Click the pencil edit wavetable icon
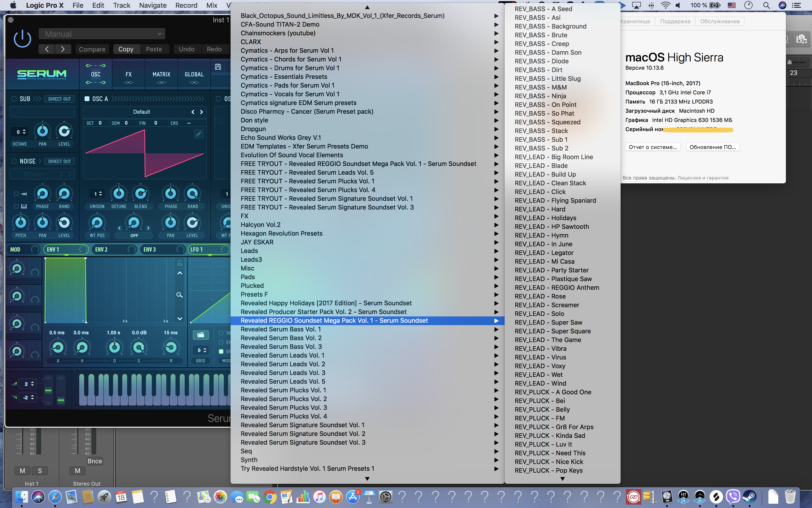Image resolution: width=812 pixels, height=508 pixels. [199, 134]
